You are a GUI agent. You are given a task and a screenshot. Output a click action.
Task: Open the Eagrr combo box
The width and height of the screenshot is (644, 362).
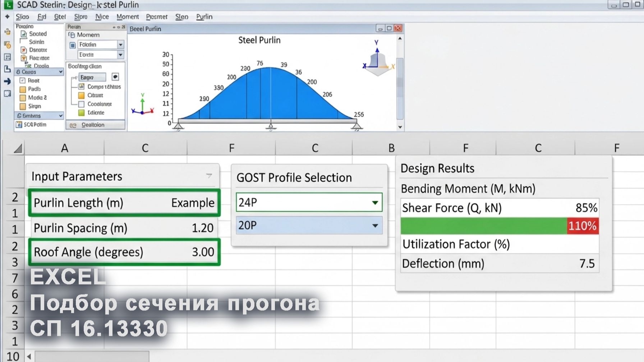pos(92,77)
